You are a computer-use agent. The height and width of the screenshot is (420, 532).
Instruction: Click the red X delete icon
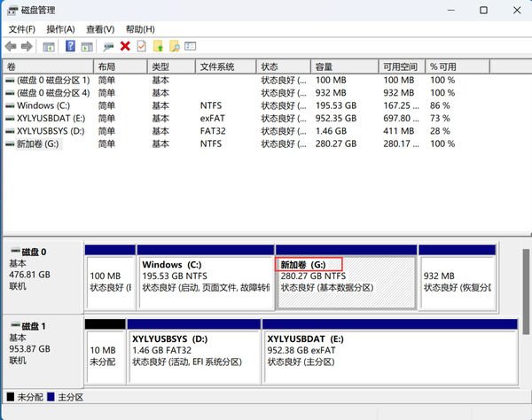pos(125,46)
